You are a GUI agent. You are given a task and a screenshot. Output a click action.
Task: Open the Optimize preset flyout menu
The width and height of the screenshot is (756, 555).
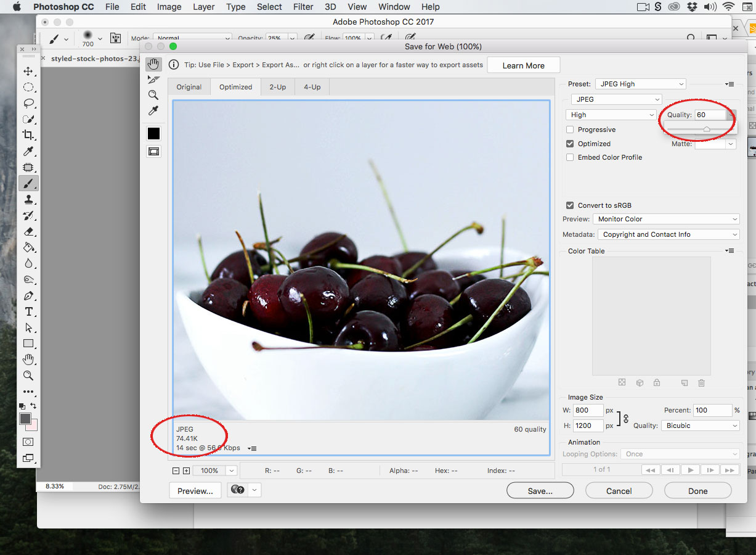point(730,84)
